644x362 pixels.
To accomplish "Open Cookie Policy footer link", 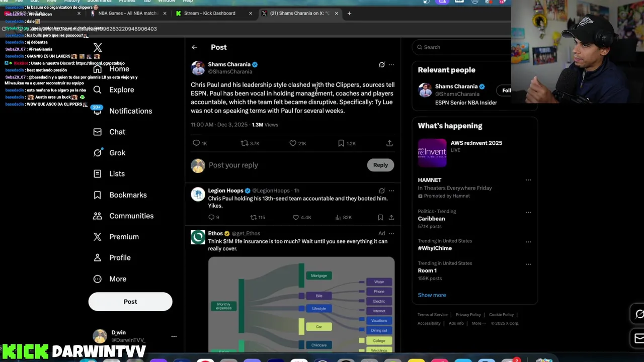I will point(501,315).
